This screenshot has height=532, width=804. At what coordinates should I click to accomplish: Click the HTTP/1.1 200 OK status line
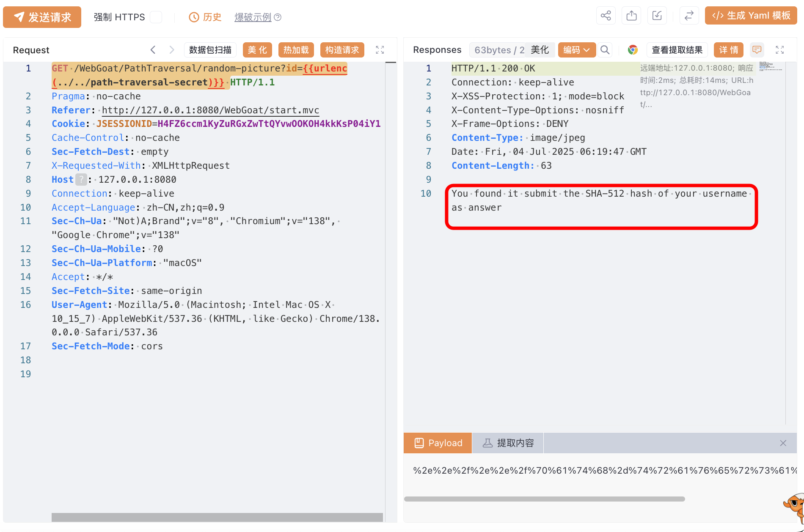click(x=493, y=69)
